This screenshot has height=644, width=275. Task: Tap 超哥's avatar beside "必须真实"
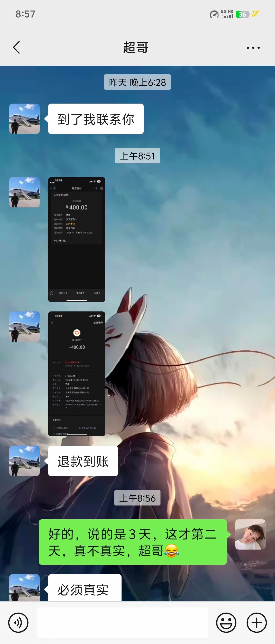25,588
